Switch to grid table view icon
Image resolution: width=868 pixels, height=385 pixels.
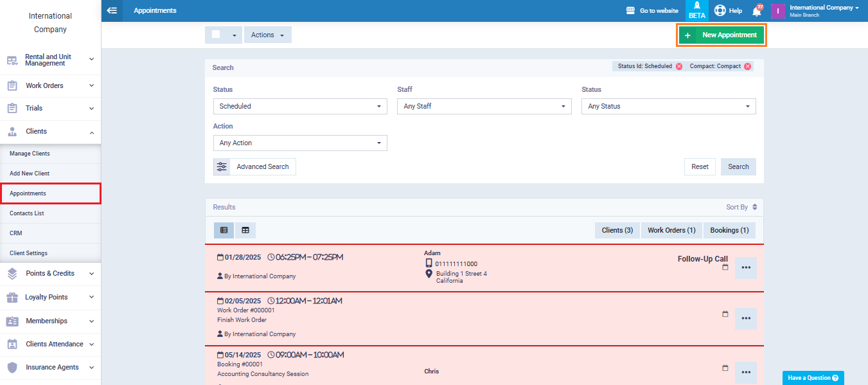tap(245, 230)
